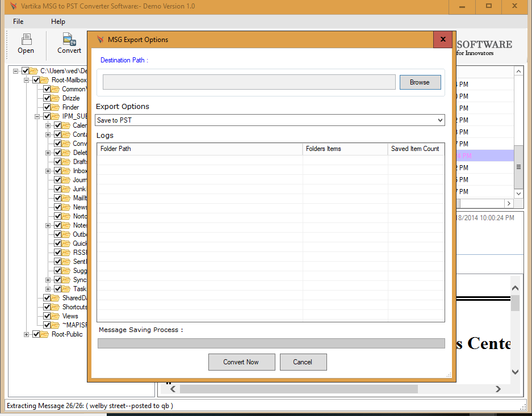Click the folder icon beside Drafts
This screenshot has height=416, width=532.
66,162
